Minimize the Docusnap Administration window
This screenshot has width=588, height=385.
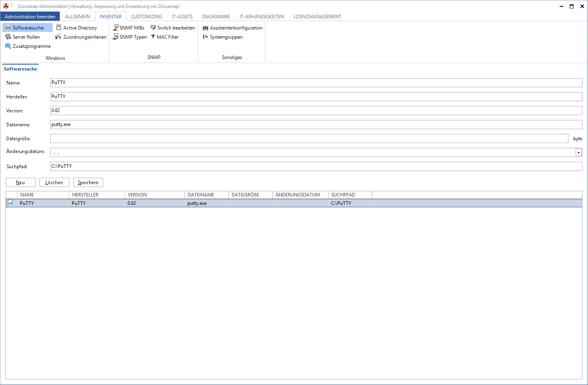point(561,6)
